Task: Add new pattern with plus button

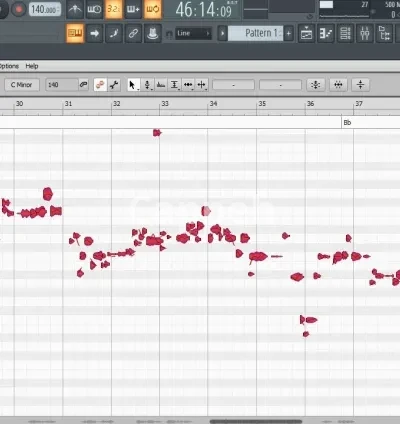Action: coord(289,33)
